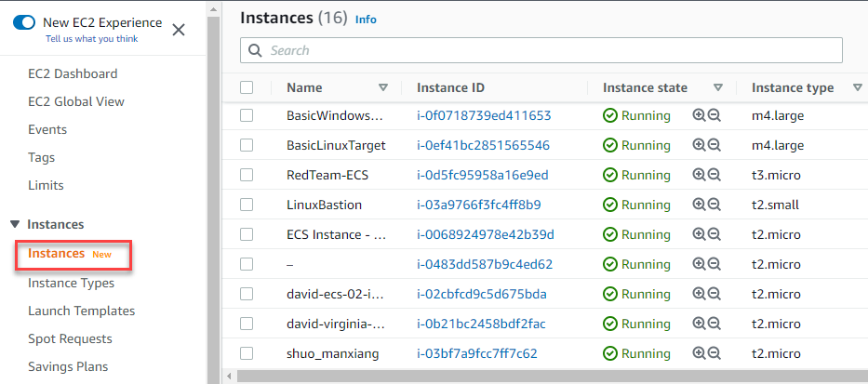Open instance ID i-0f0718739ed411653 link
The image size is (868, 384).
click(x=484, y=116)
